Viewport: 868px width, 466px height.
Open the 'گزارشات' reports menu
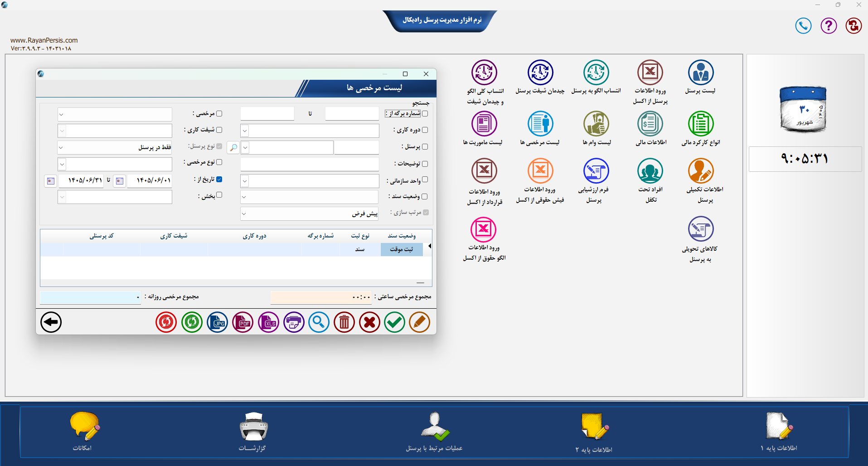252,431
